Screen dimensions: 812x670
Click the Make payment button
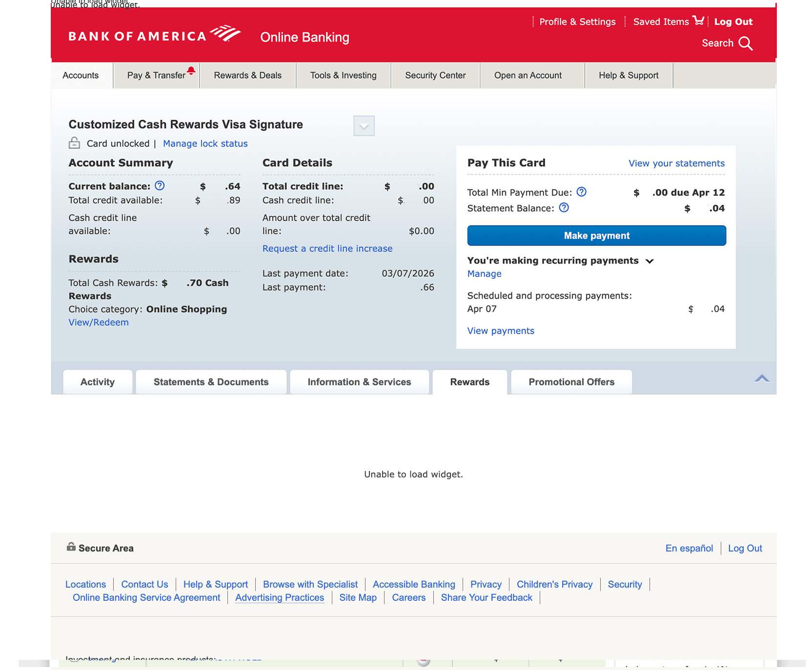tap(596, 236)
